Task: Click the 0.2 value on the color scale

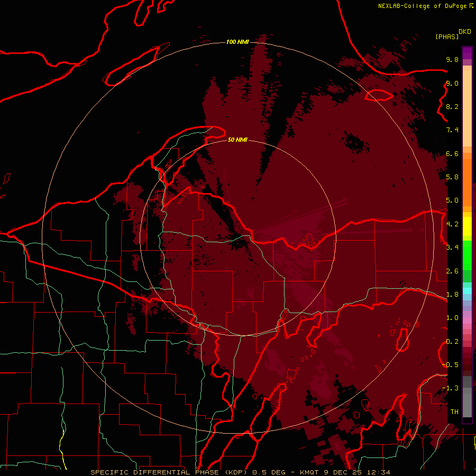Action: tap(452, 342)
